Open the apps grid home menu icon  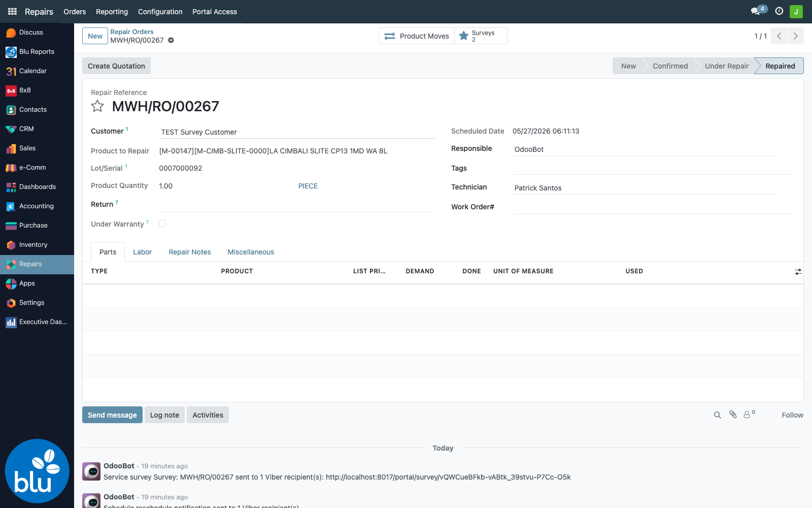[12, 11]
